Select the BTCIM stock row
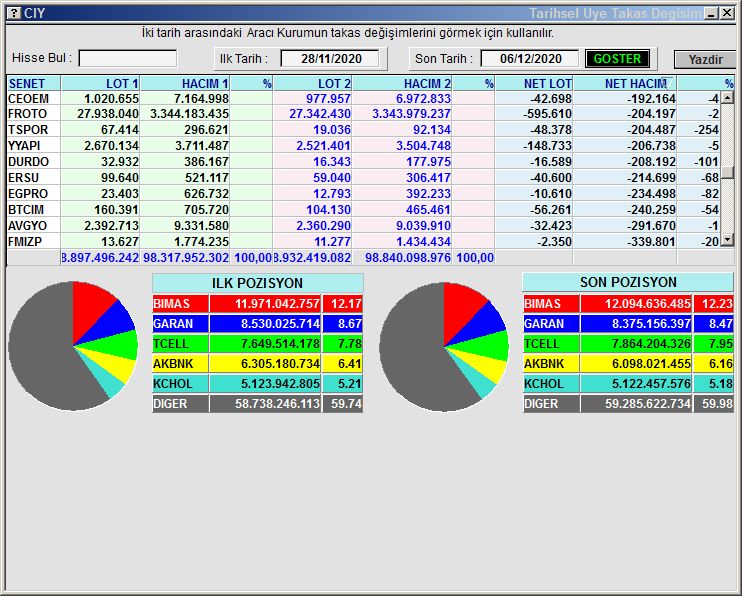This screenshot has width=742, height=596. (27, 210)
